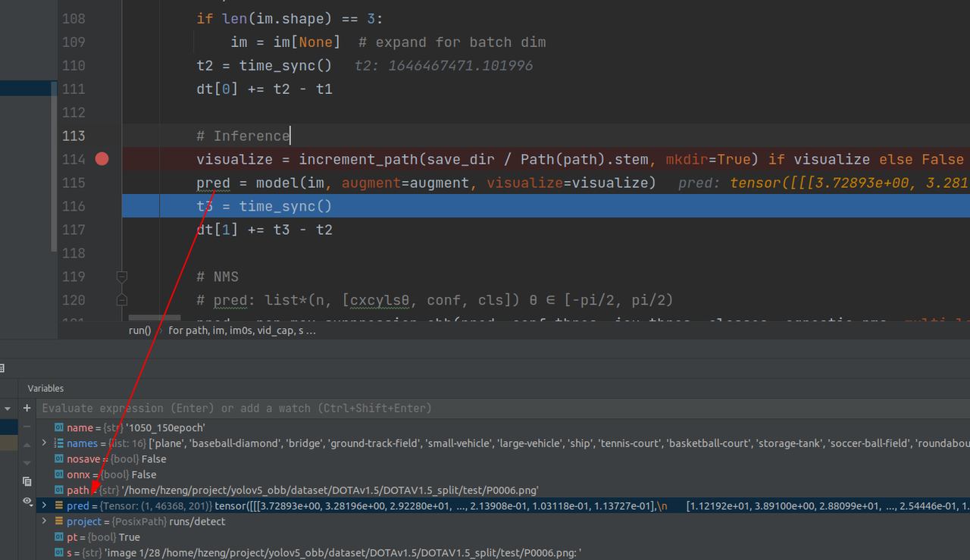Move the watch up with the up arrow

pyautogui.click(x=27, y=445)
